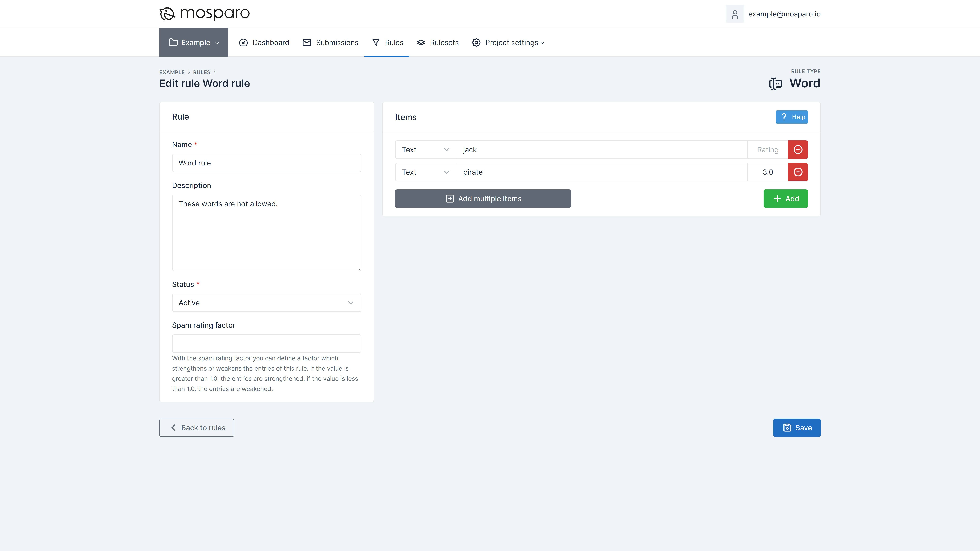Click the Submissions envelope icon
This screenshot has height=551, width=980.
(307, 43)
